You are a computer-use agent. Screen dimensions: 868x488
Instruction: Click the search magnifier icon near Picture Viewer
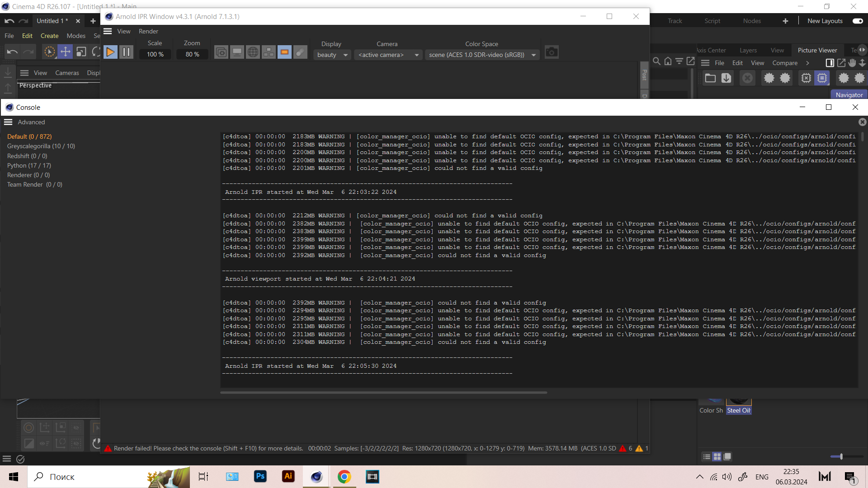click(657, 61)
